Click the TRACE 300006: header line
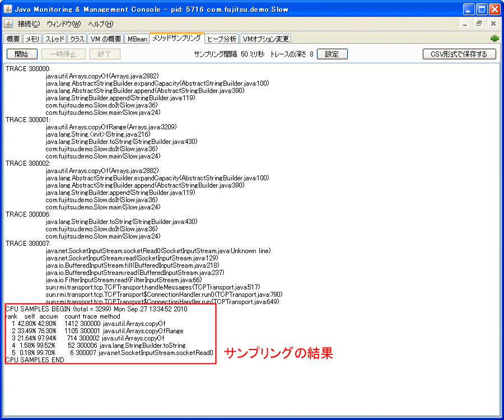The image size is (504, 420). click(x=28, y=214)
